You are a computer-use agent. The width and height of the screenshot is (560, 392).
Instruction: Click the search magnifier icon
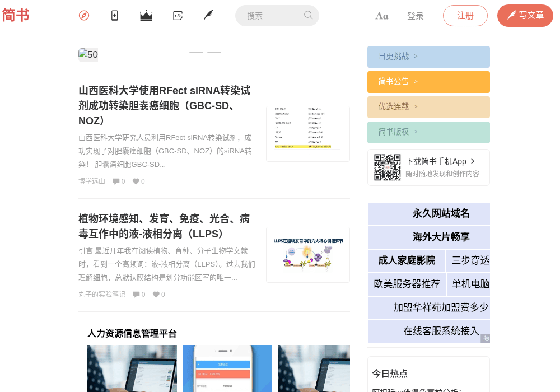click(308, 15)
